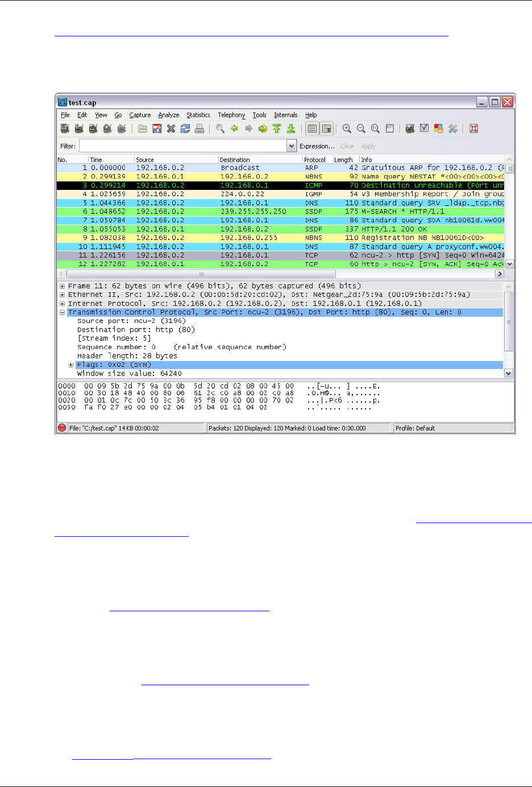The height and width of the screenshot is (787, 532).
Task: Sort by the Time column header
Action: tap(111, 160)
